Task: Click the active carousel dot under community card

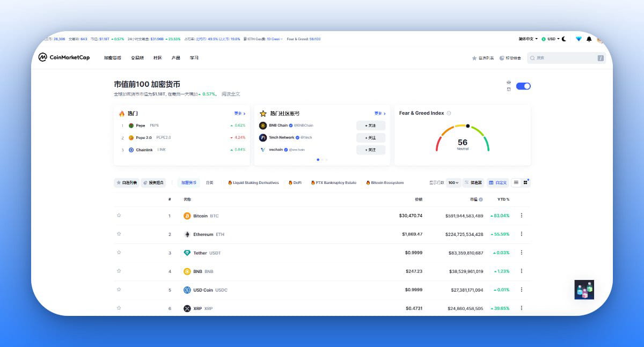Action: [x=318, y=159]
